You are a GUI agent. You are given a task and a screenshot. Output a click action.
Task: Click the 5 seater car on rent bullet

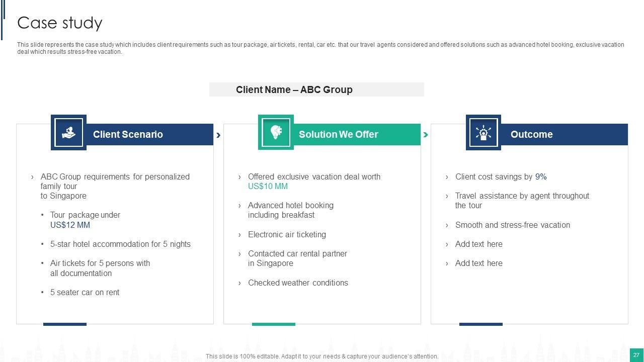tap(85, 292)
